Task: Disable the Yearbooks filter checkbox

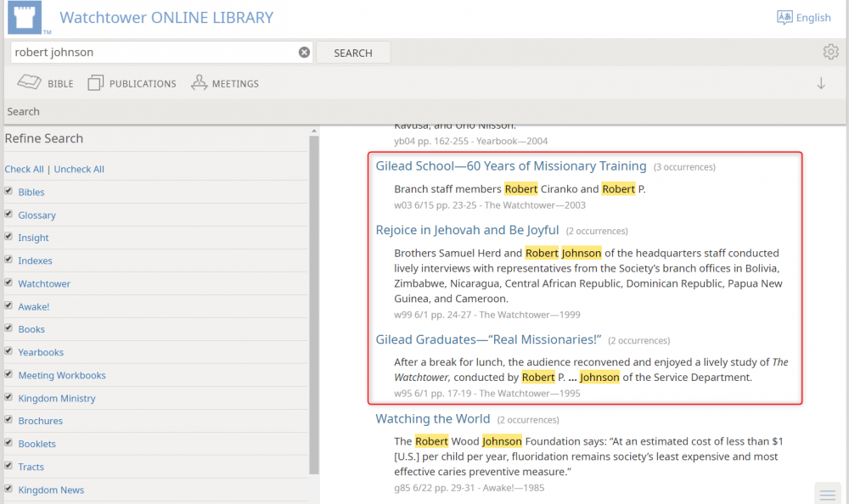Action: [x=9, y=352]
